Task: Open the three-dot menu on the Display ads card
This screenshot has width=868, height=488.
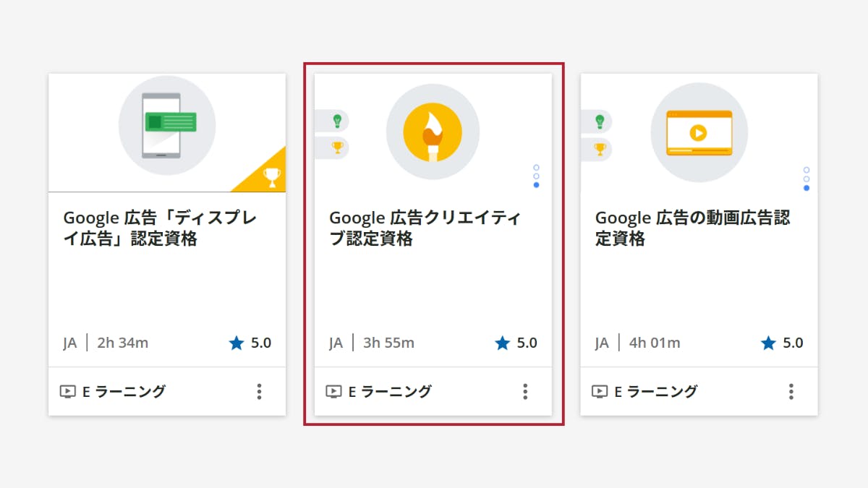Action: point(259,392)
